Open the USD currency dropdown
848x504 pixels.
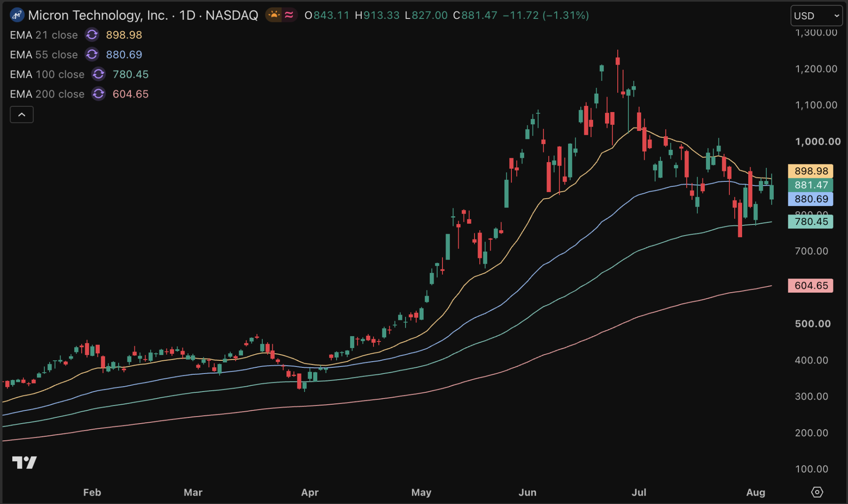(x=816, y=16)
